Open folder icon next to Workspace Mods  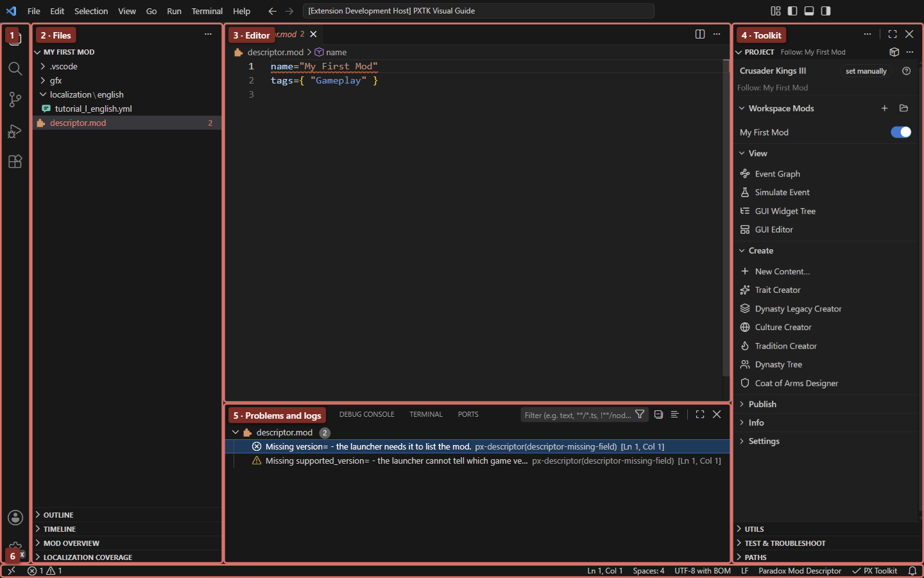pos(904,108)
